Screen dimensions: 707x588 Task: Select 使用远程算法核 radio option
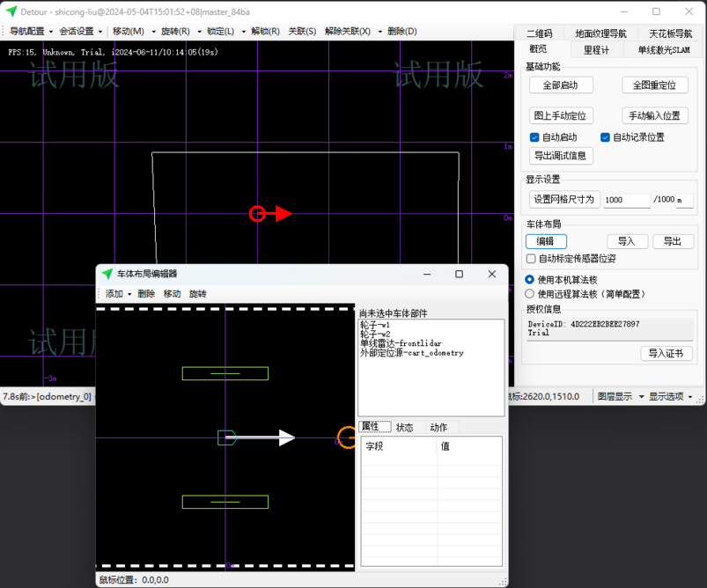tap(530, 294)
